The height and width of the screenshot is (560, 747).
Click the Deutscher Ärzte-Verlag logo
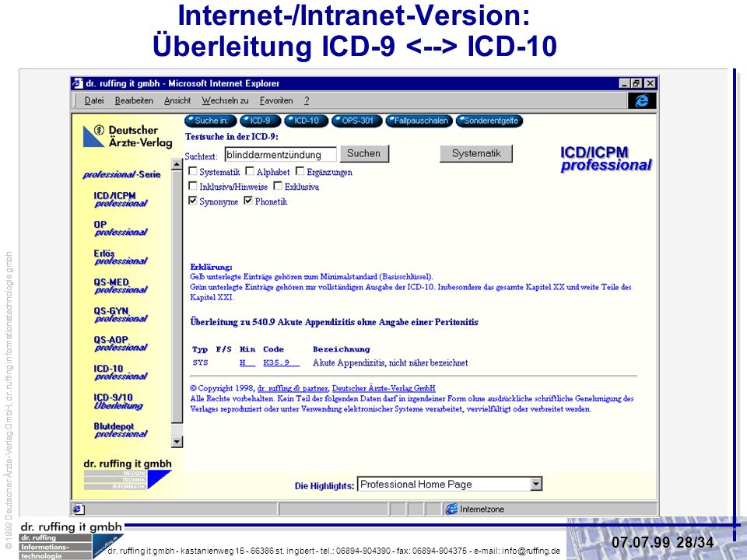coord(127,136)
